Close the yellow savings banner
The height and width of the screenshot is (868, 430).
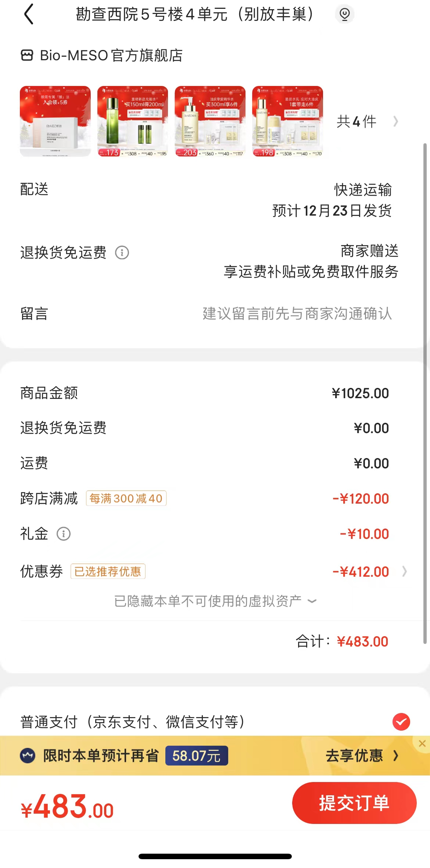tap(422, 743)
